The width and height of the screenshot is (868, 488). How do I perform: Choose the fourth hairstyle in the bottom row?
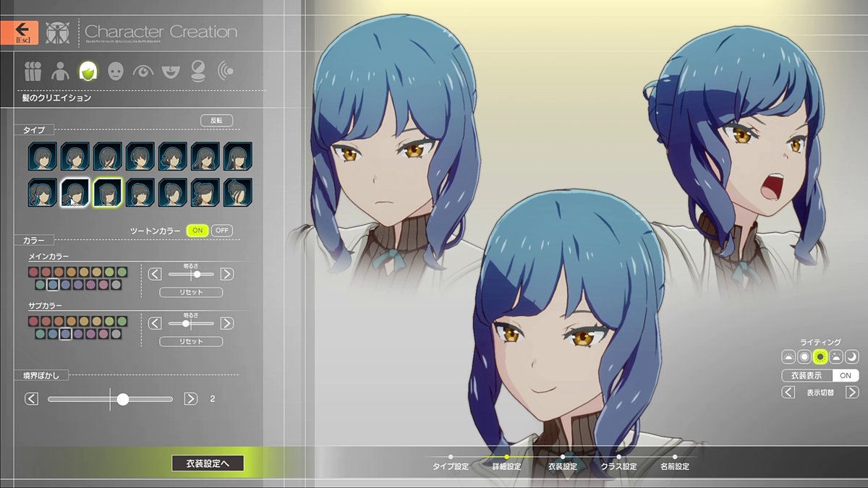click(x=140, y=193)
